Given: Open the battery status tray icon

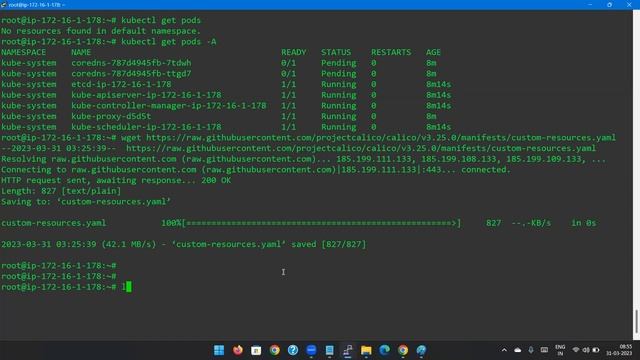Looking at the screenshot, I should [596, 350].
